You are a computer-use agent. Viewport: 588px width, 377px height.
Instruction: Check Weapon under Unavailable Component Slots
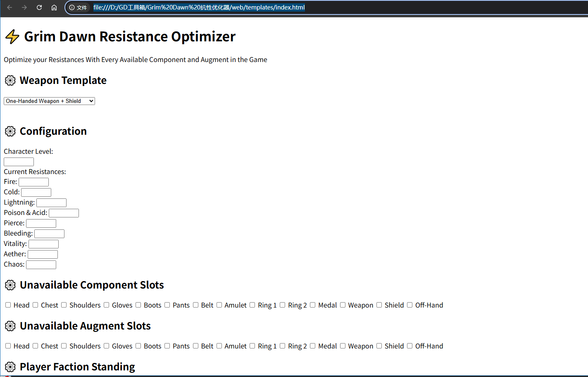point(343,305)
